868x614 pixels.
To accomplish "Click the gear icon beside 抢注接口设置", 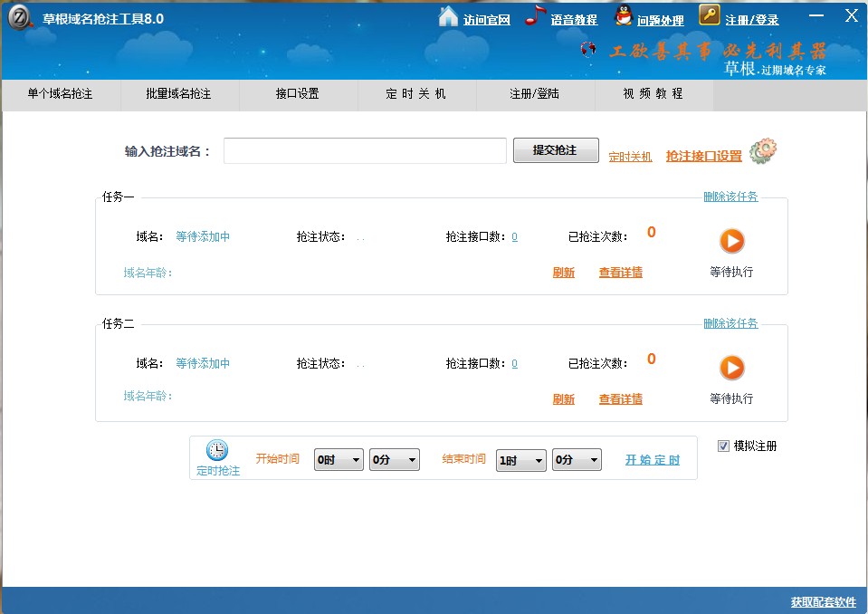I will click(763, 151).
